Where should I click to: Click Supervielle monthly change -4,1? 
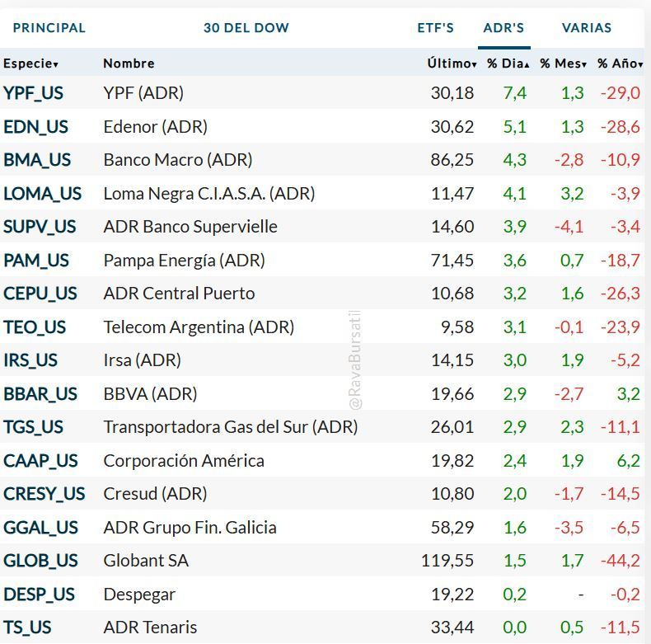coord(569,227)
